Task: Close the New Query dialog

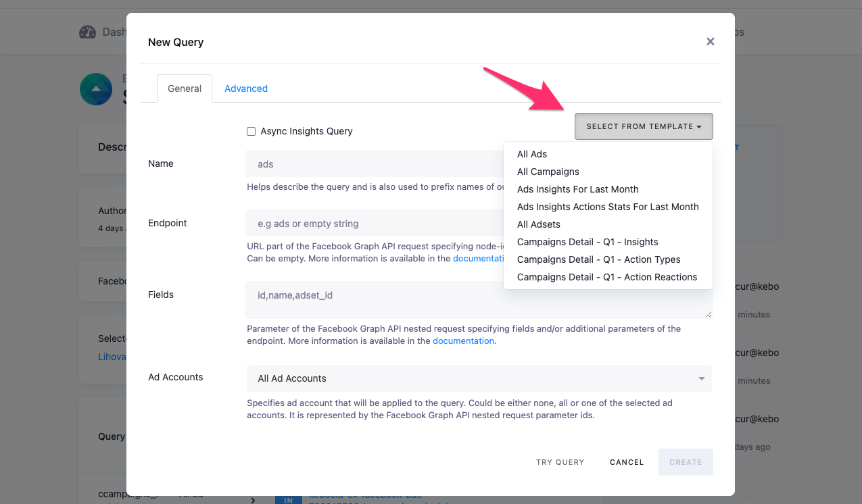Action: point(710,42)
